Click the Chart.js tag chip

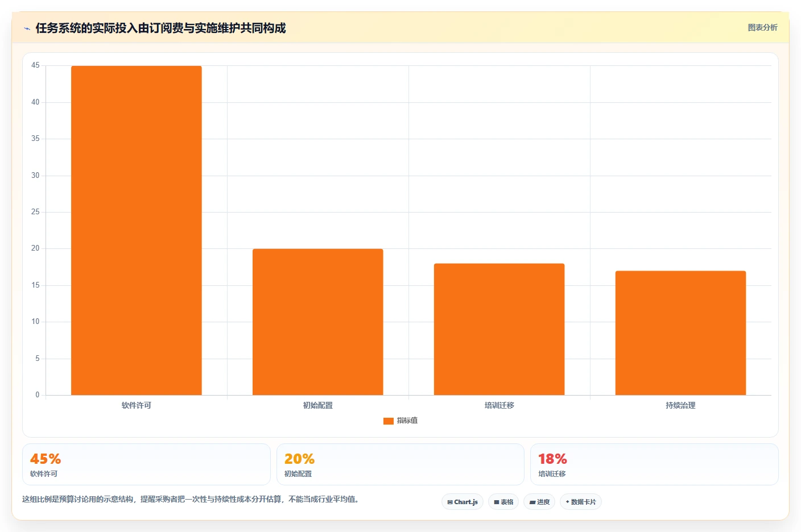pyautogui.click(x=463, y=502)
